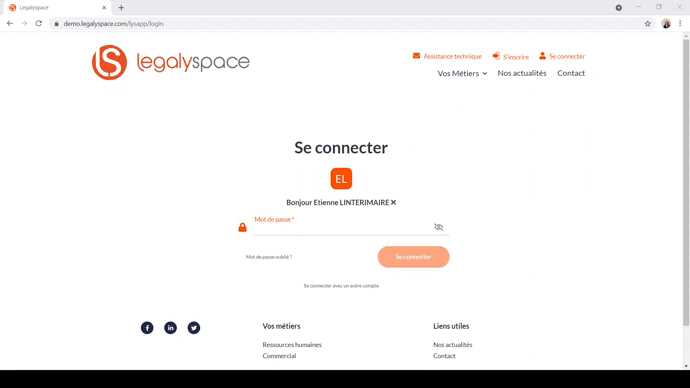The height and width of the screenshot is (388, 690).
Task: Open footer Commercial link
Action: [x=279, y=356]
